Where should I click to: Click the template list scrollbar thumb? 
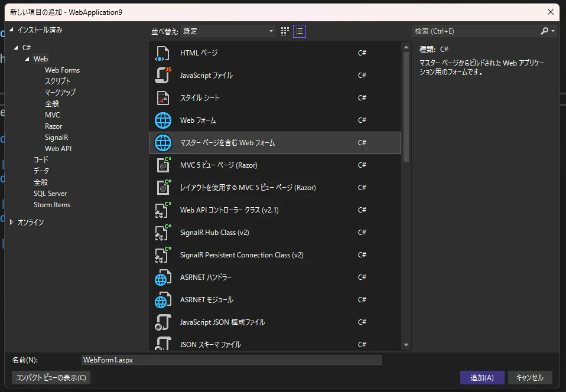coord(406,107)
